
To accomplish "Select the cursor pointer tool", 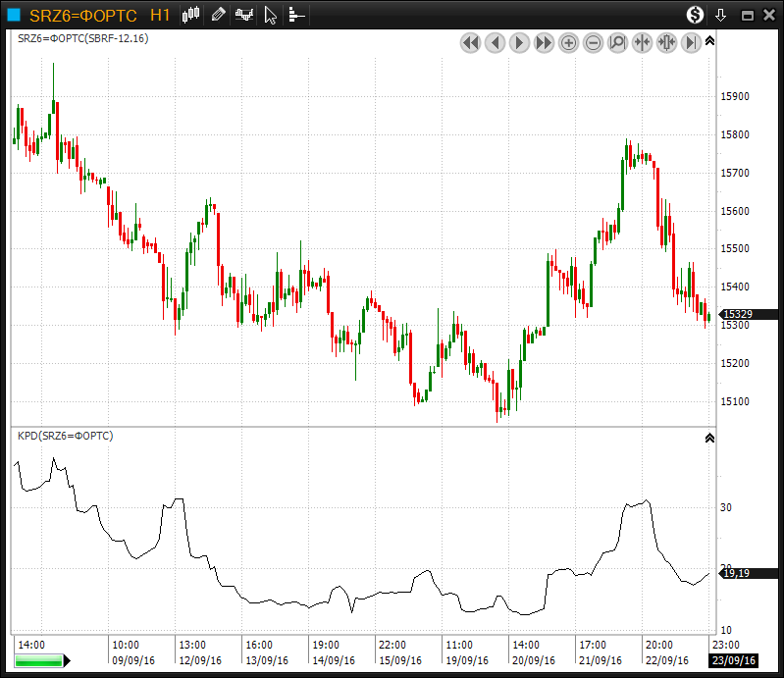I will pyautogui.click(x=271, y=15).
